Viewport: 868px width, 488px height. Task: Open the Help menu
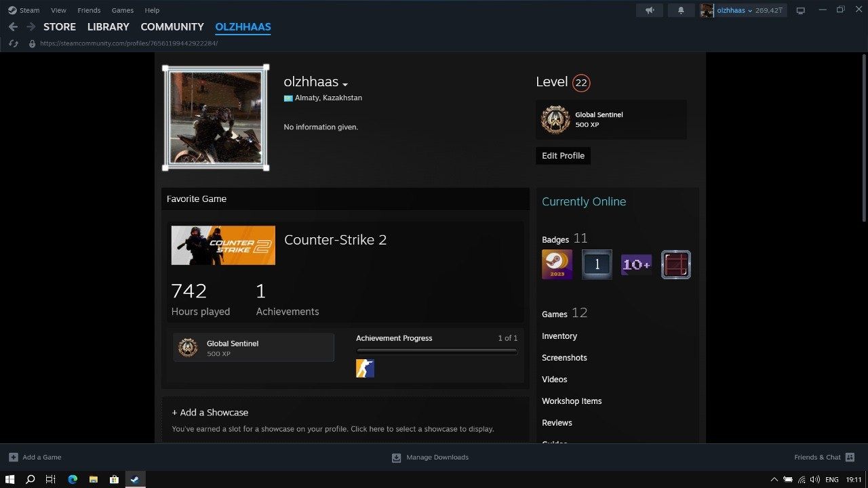tap(152, 10)
